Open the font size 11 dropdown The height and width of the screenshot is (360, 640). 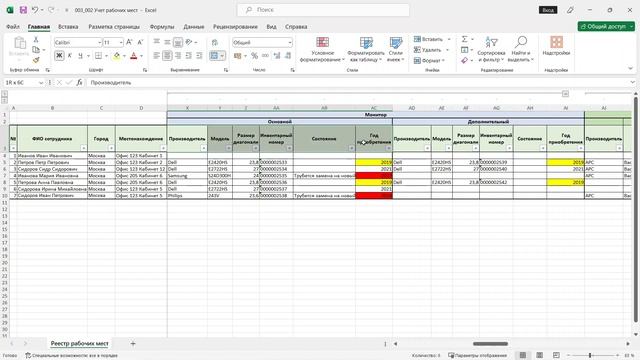[121, 42]
